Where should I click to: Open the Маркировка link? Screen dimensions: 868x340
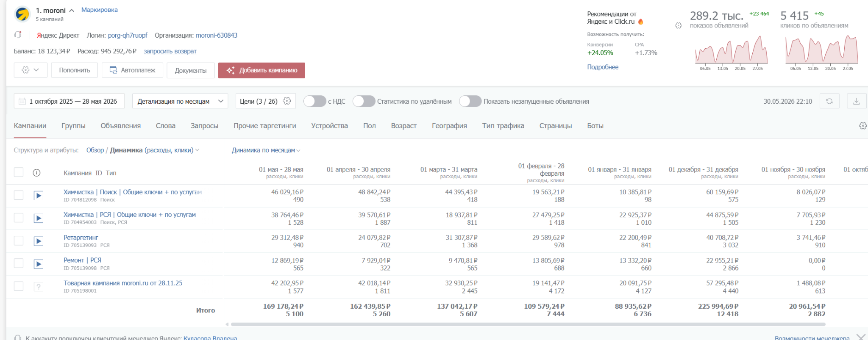pos(100,10)
